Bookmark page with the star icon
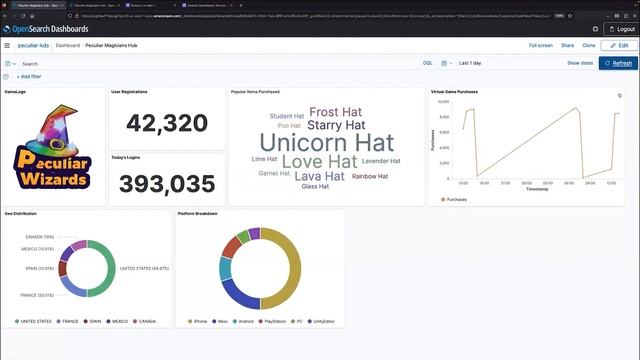 tap(570, 16)
